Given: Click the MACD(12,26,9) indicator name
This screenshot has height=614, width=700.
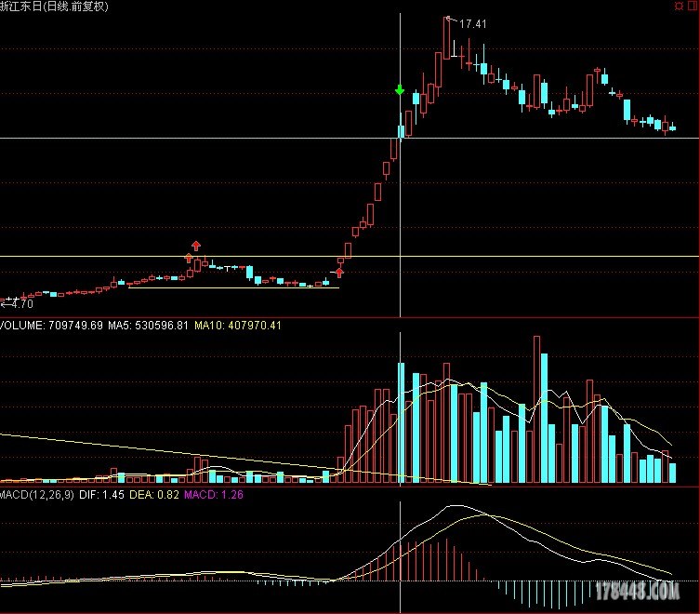Looking at the screenshot, I should [x=37, y=495].
